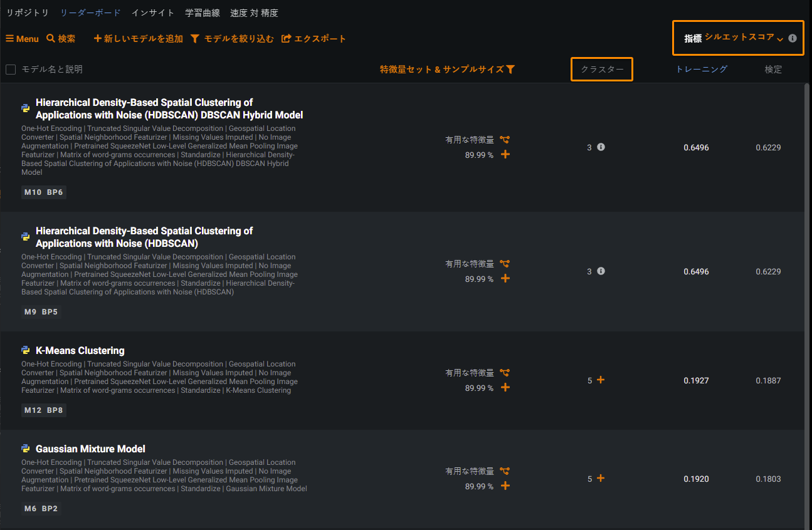Click cluster info icon for HDBSCAN DBSCAN Hybrid Model
812x530 pixels.
[601, 147]
